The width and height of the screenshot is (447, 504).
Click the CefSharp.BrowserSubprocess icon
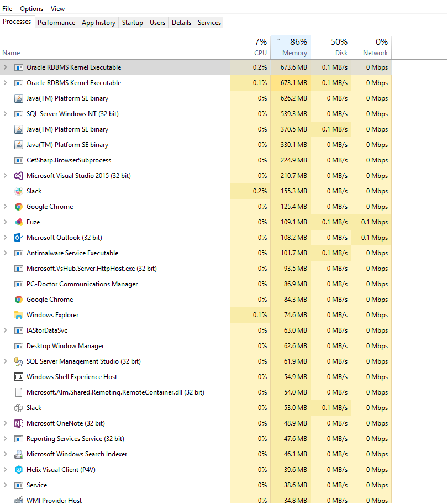(x=19, y=160)
